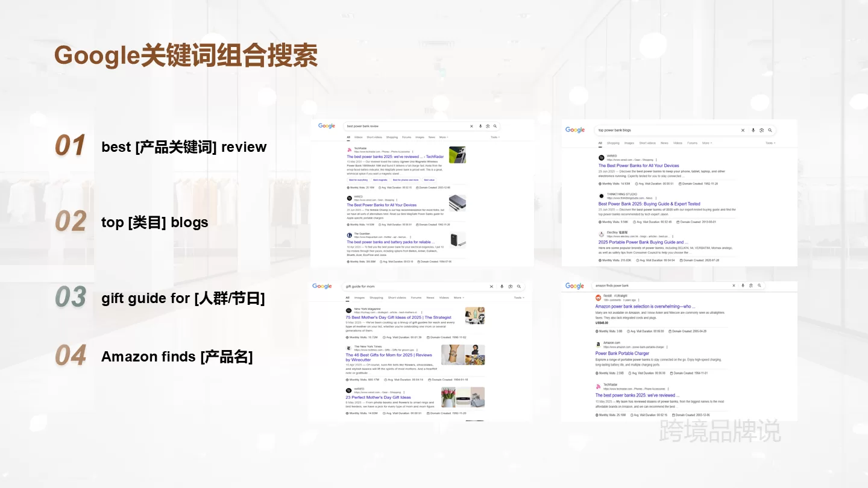Tap the microphone in 'gift guide for mom' search
This screenshot has width=868, height=488.
coord(502,286)
